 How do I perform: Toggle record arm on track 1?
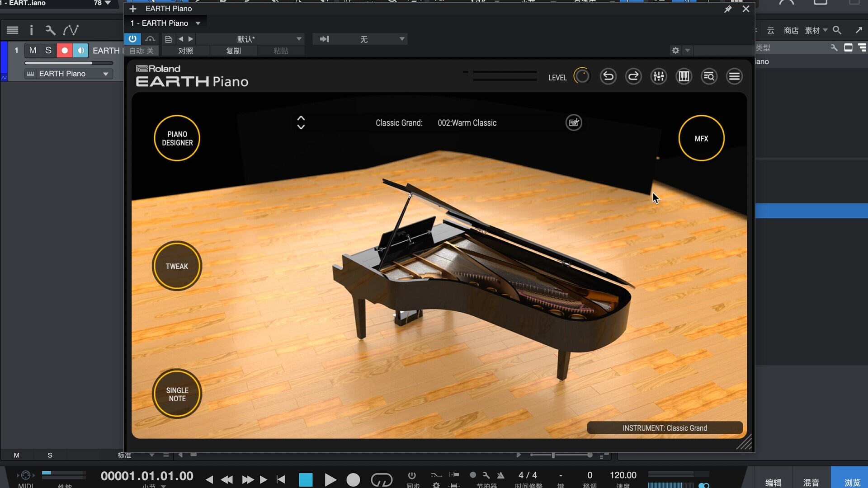click(65, 51)
